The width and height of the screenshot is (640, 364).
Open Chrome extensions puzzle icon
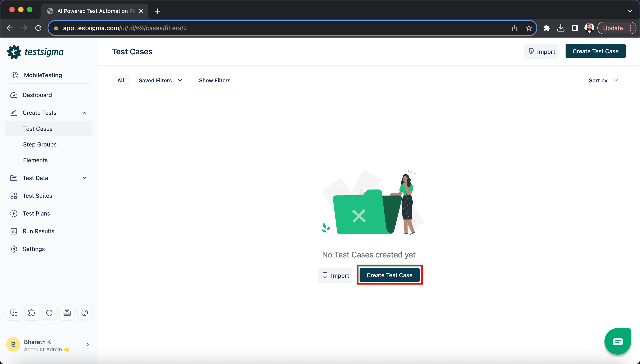click(x=546, y=28)
